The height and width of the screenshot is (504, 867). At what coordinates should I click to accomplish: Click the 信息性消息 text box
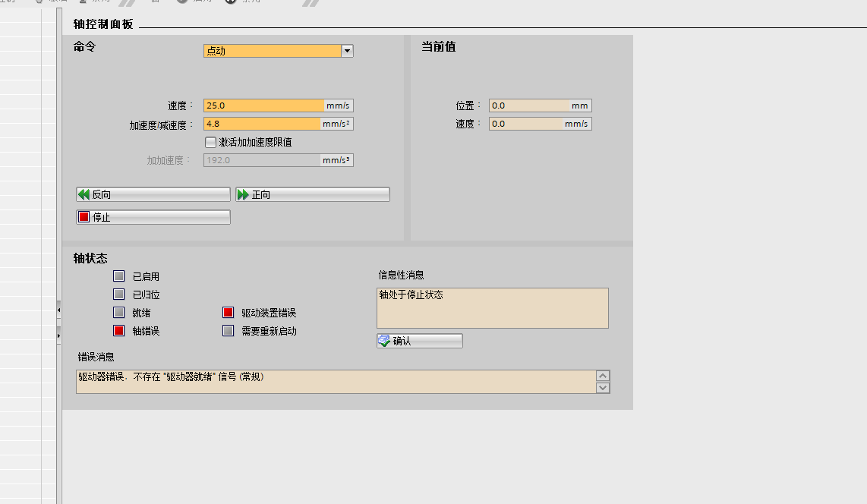[492, 307]
